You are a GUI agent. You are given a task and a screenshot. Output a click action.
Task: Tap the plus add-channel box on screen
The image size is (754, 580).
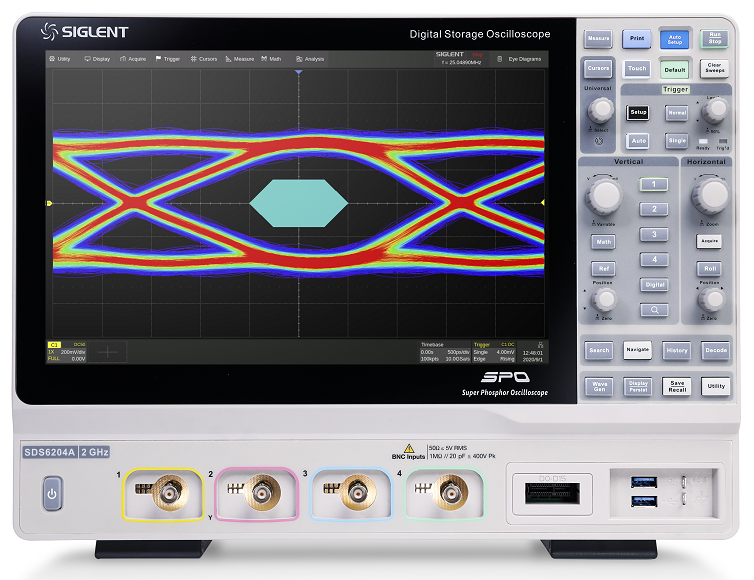(x=107, y=353)
